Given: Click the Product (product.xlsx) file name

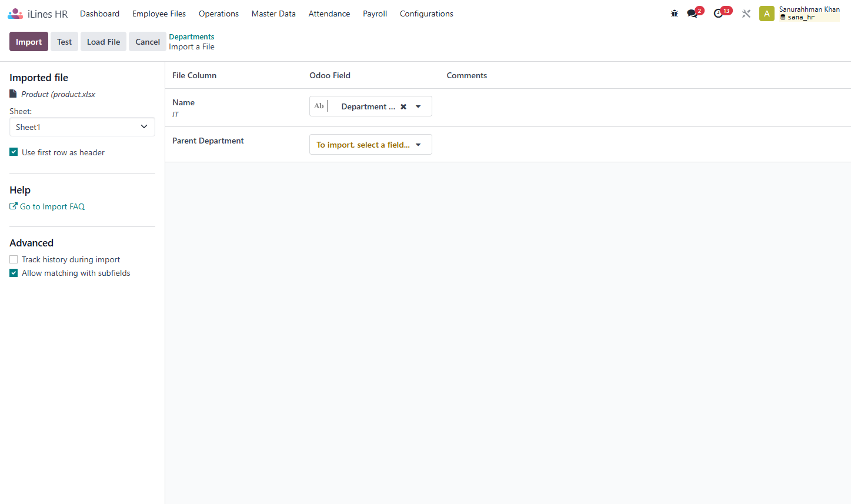Looking at the screenshot, I should coord(58,94).
